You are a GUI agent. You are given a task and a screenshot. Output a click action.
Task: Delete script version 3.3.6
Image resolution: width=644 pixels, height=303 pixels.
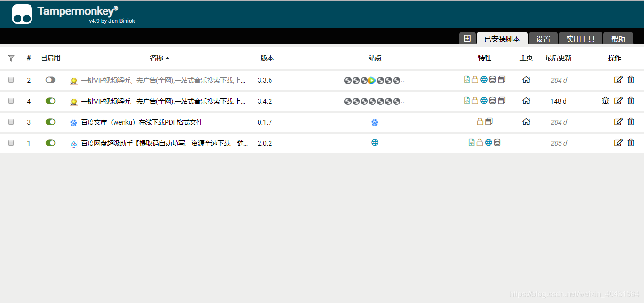[631, 80]
